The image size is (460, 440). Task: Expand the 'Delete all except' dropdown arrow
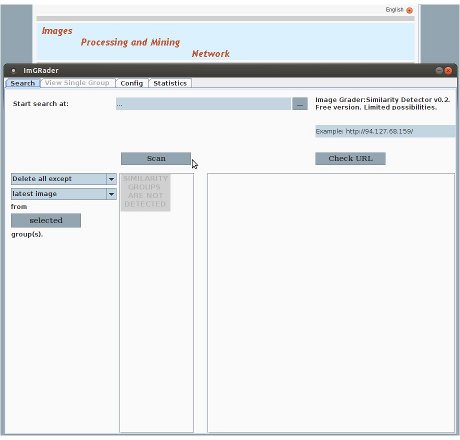(x=111, y=179)
